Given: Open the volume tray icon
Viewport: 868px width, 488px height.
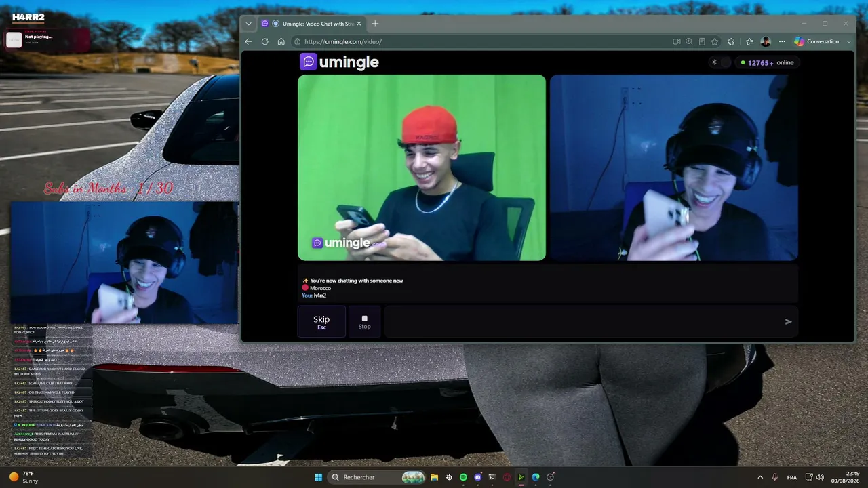Looking at the screenshot, I should (821, 477).
